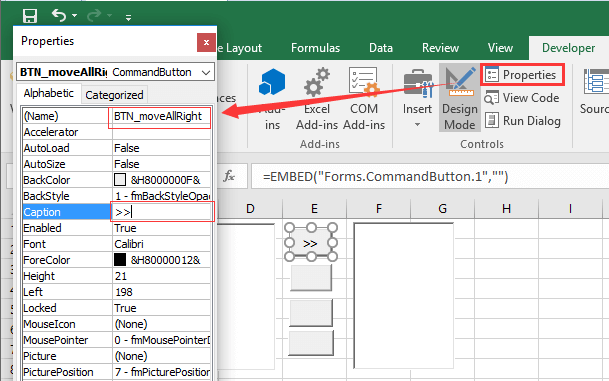Edit the Caption property value field
The image size is (609, 381).
pyautogui.click(x=161, y=212)
